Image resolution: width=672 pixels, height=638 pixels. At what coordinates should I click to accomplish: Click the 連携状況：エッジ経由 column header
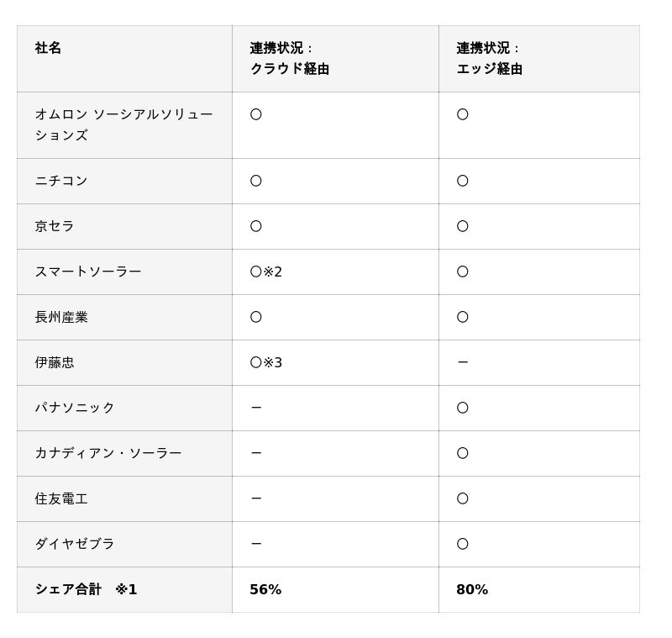[x=490, y=59]
